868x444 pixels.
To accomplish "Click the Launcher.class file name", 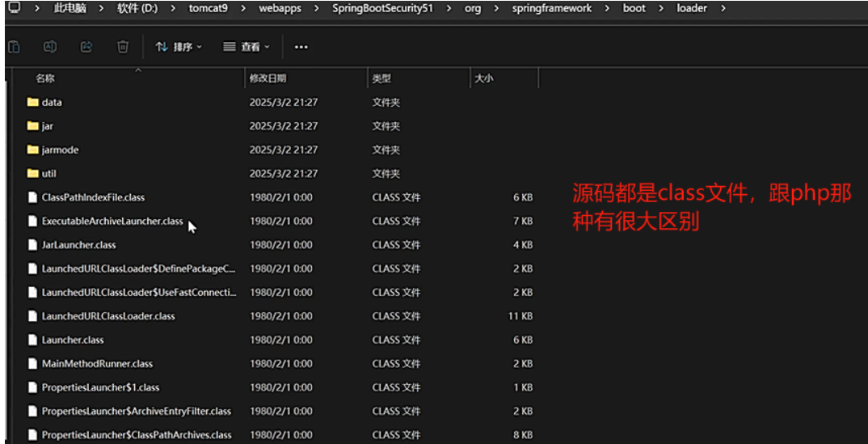I will tap(73, 340).
